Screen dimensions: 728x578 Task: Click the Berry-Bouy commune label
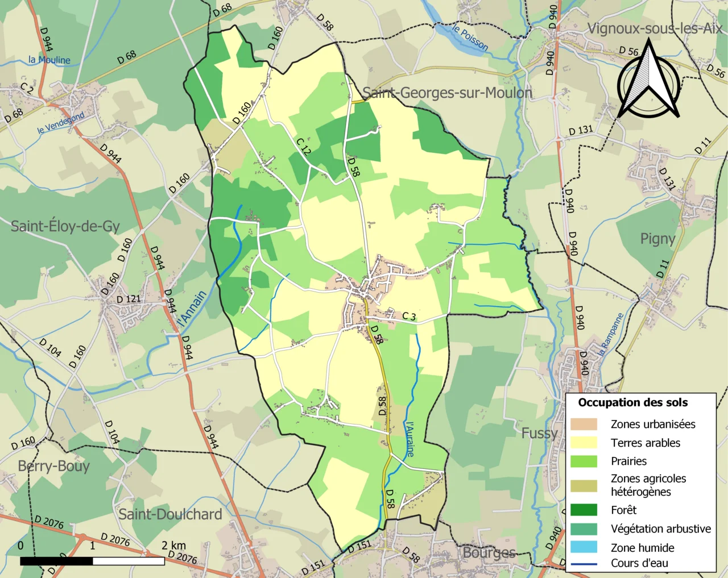click(x=54, y=466)
